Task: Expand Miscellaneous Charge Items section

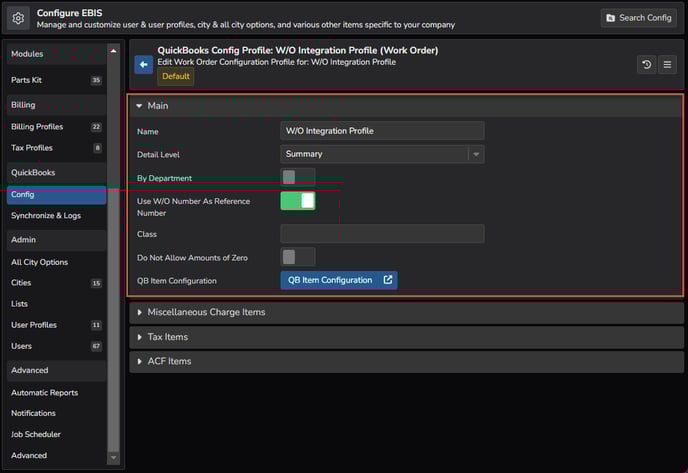Action: 406,312
